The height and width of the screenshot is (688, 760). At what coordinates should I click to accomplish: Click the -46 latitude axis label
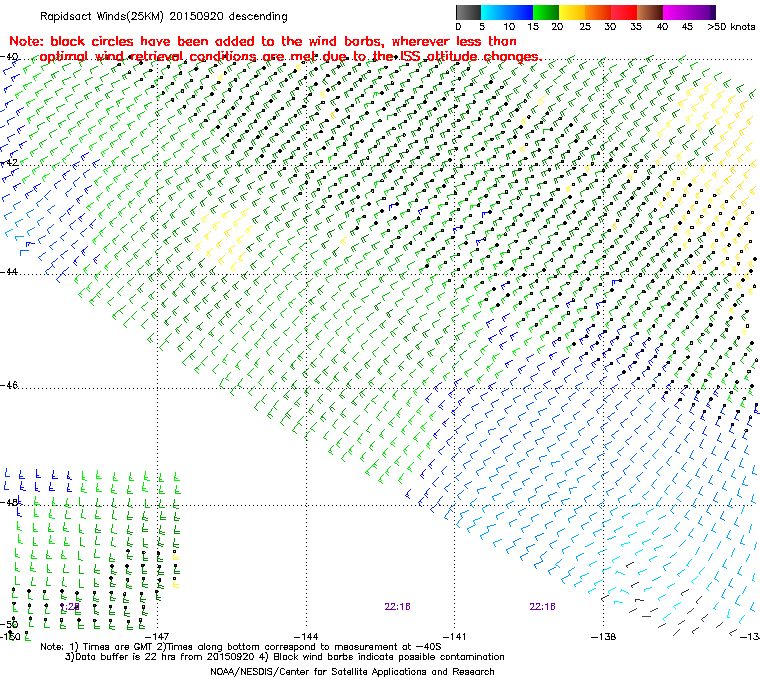9,385
